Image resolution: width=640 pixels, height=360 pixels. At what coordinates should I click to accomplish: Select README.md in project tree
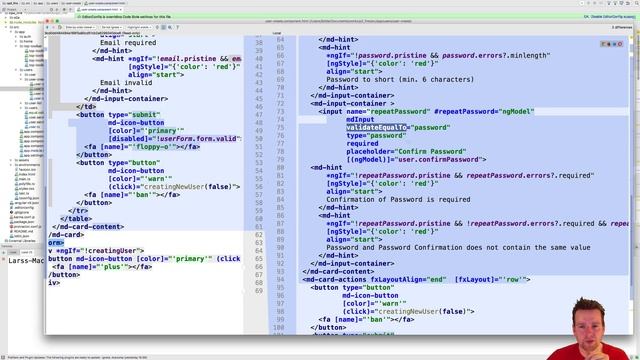click(x=22, y=231)
